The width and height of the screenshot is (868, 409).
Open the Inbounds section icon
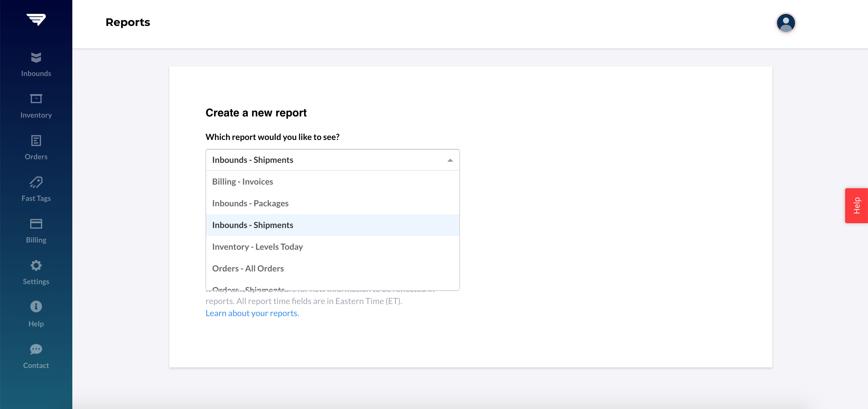pyautogui.click(x=36, y=58)
